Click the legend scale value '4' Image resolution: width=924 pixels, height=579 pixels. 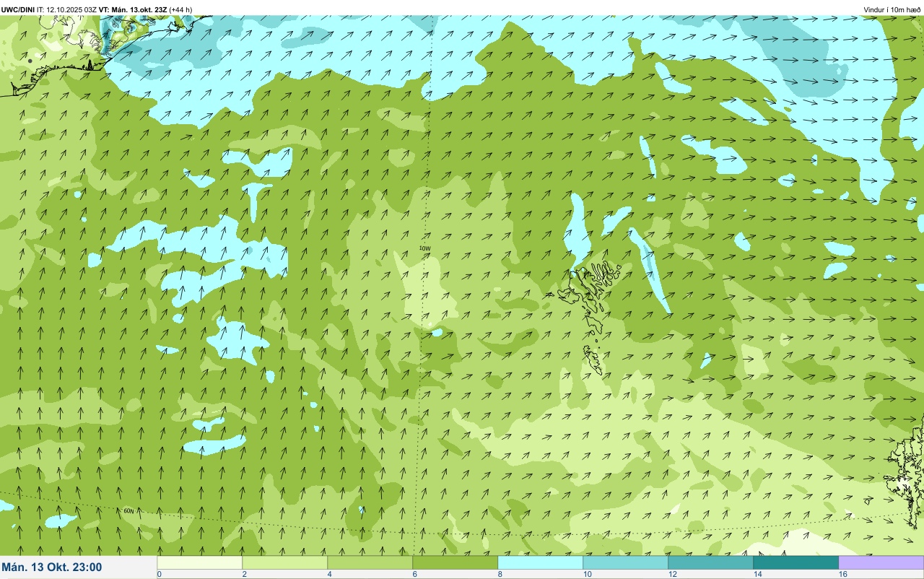click(x=329, y=574)
